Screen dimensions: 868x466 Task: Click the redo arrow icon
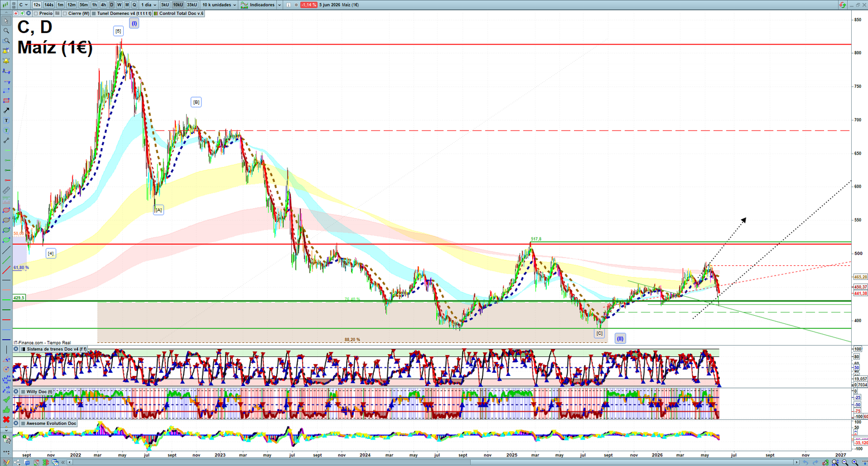click(815, 462)
